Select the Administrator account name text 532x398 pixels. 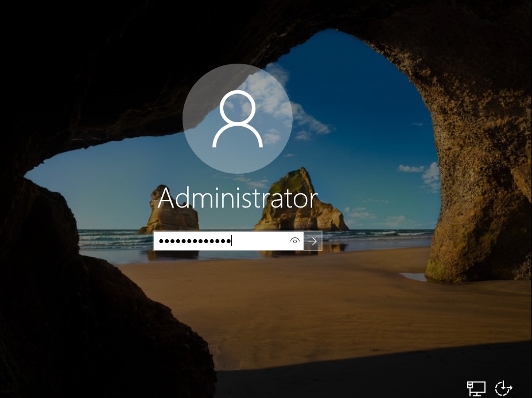click(237, 198)
